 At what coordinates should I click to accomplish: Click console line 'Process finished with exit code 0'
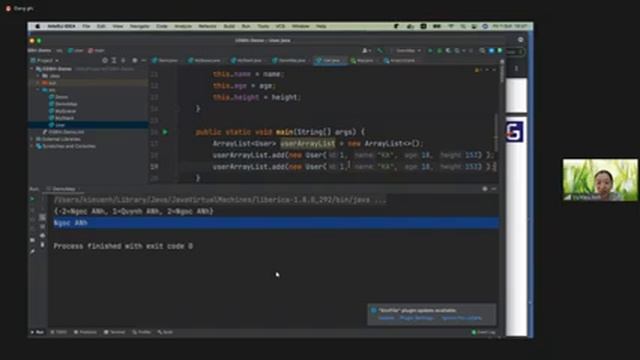[x=123, y=246]
